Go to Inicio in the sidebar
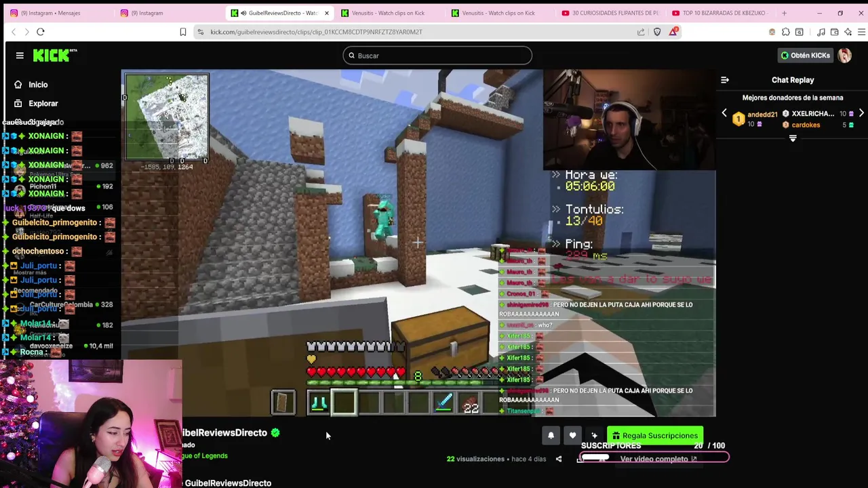Viewport: 868px width, 488px height. [38, 85]
